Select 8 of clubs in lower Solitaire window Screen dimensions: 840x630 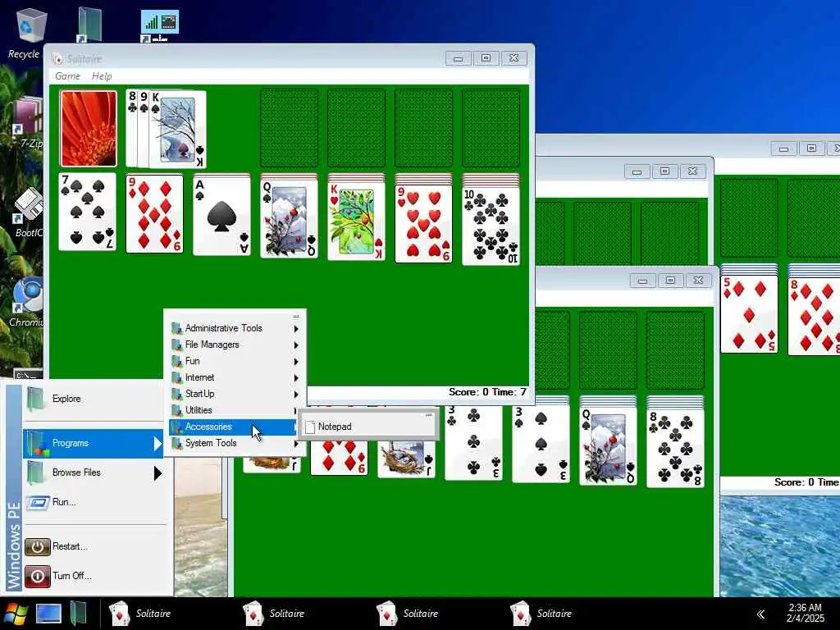[676, 449]
